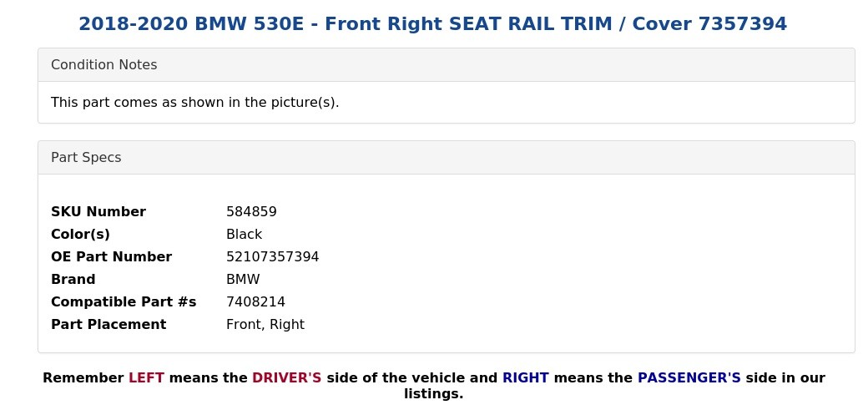Click the BMW 530E seat rail trim title
The height and width of the screenshot is (415, 868).
pyautogui.click(x=432, y=24)
